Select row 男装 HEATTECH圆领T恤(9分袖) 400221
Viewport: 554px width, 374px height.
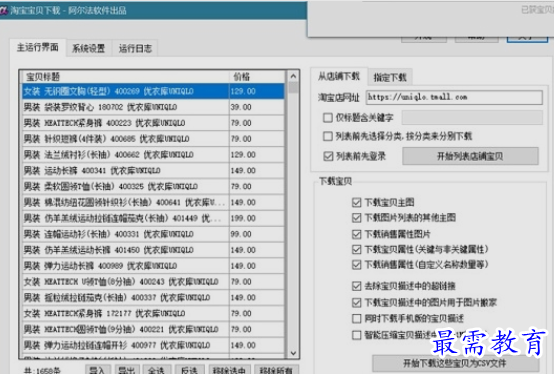[x=153, y=330]
